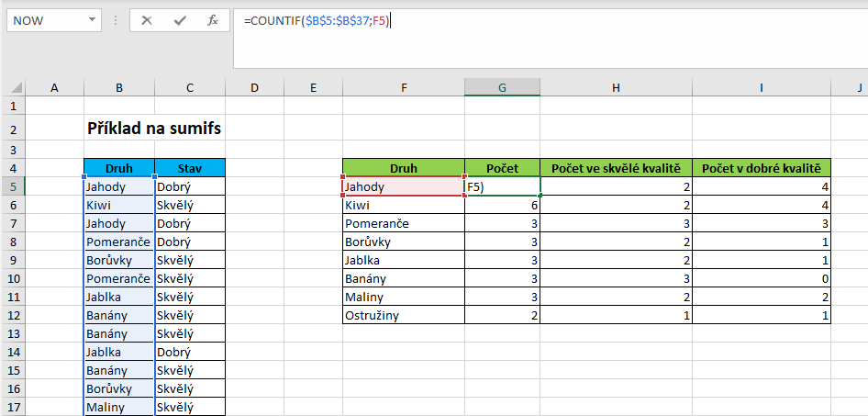Click the 'Příklad na sumifs' title cell
The width and height of the screenshot is (868, 416).
click(x=154, y=129)
